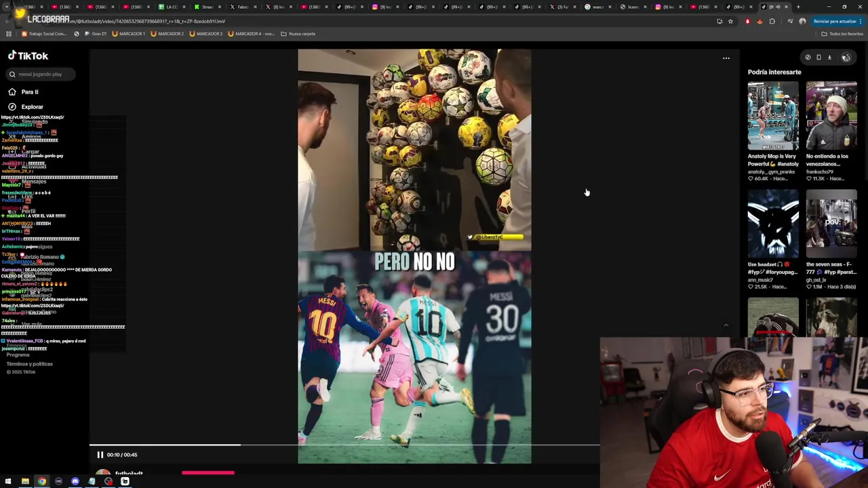The height and width of the screenshot is (488, 868).
Task: Bookmark this page with the star icon
Action: pyautogui.click(x=730, y=22)
